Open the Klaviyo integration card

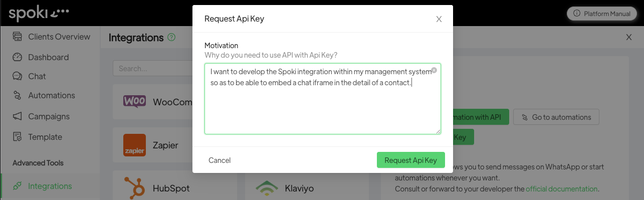click(307, 187)
